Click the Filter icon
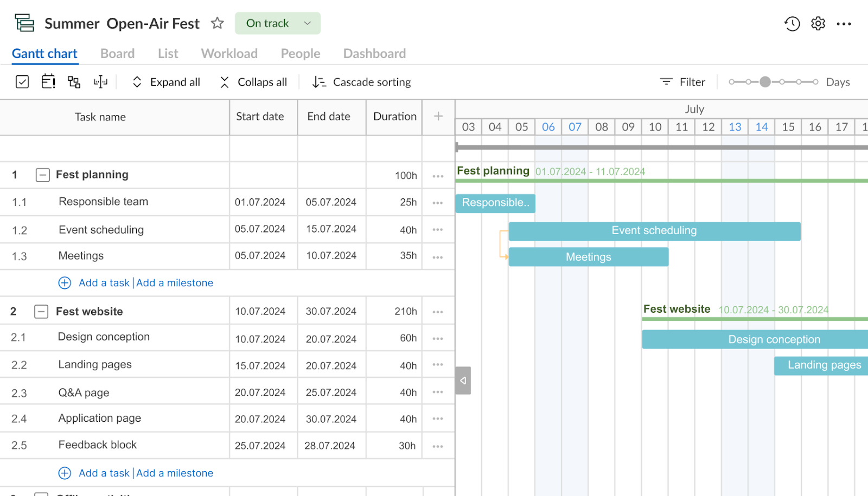Image resolution: width=868 pixels, height=496 pixels. coord(666,81)
